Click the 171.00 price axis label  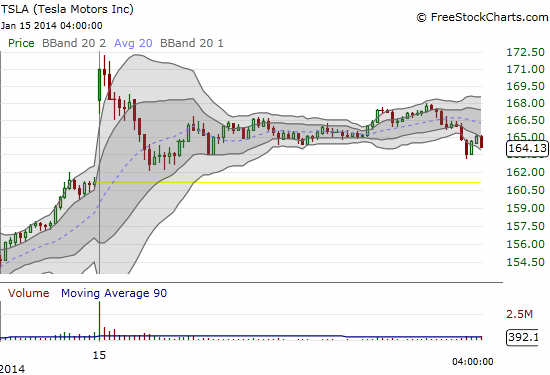tap(525, 69)
